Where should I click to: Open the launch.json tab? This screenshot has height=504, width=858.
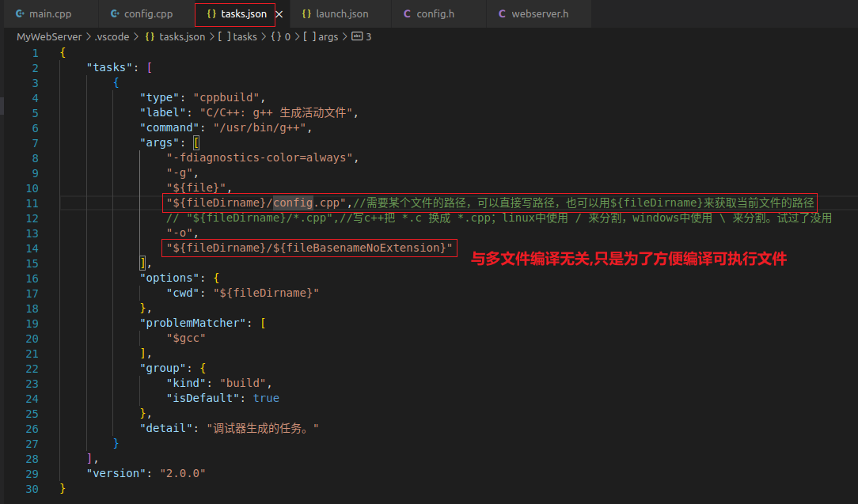341,14
